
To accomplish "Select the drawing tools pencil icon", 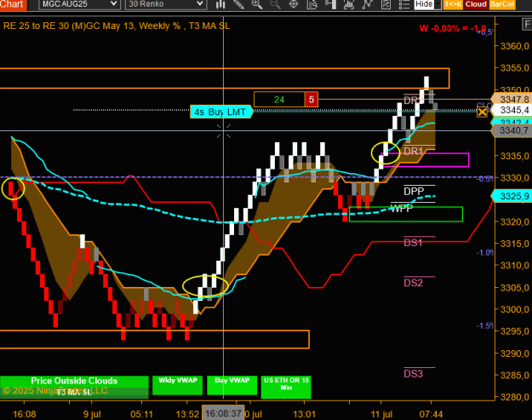I will [x=239, y=4].
